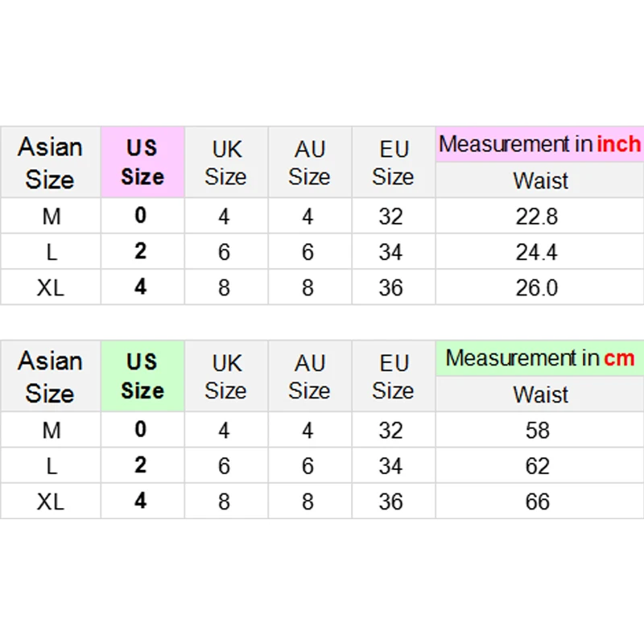Click EU size 36 in top table
The width and height of the screenshot is (644, 644).
[391, 287]
